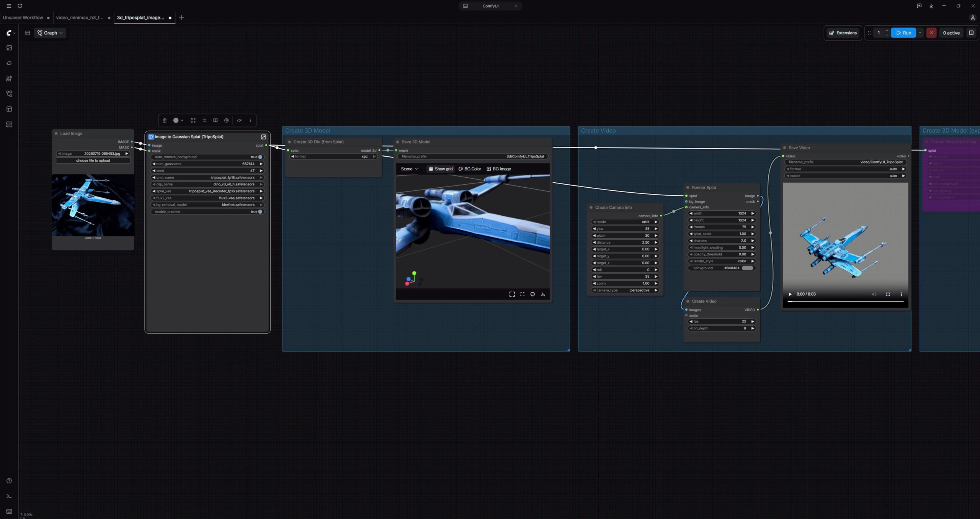Toggle collapse dot on the Save 3D Model node

coord(398,142)
